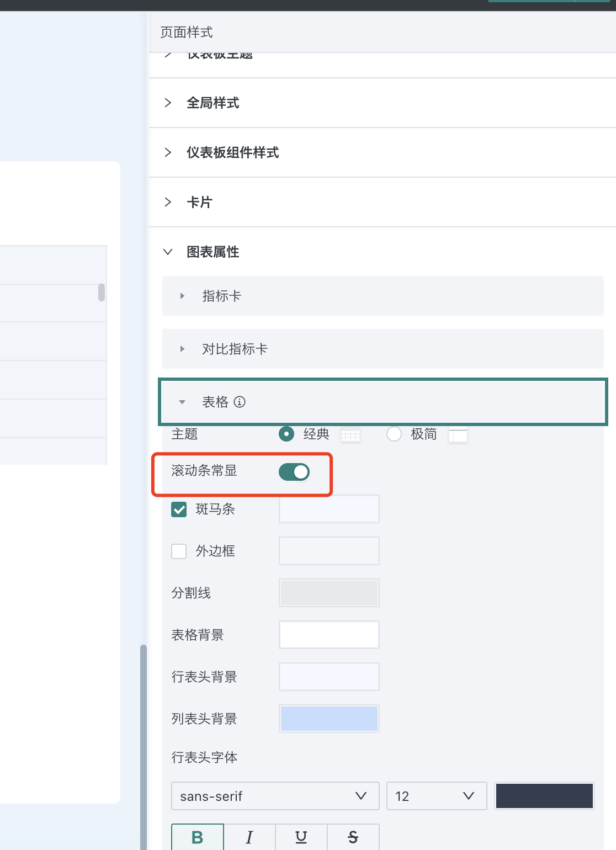Image resolution: width=616 pixels, height=850 pixels.
Task: Click the info icon beside 表格
Action: coord(240,402)
